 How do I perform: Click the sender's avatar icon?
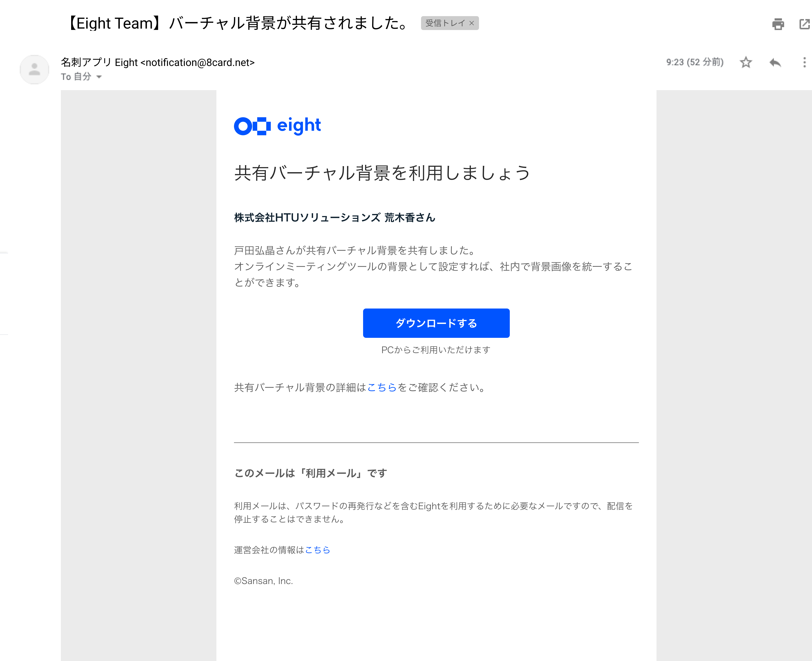[34, 69]
